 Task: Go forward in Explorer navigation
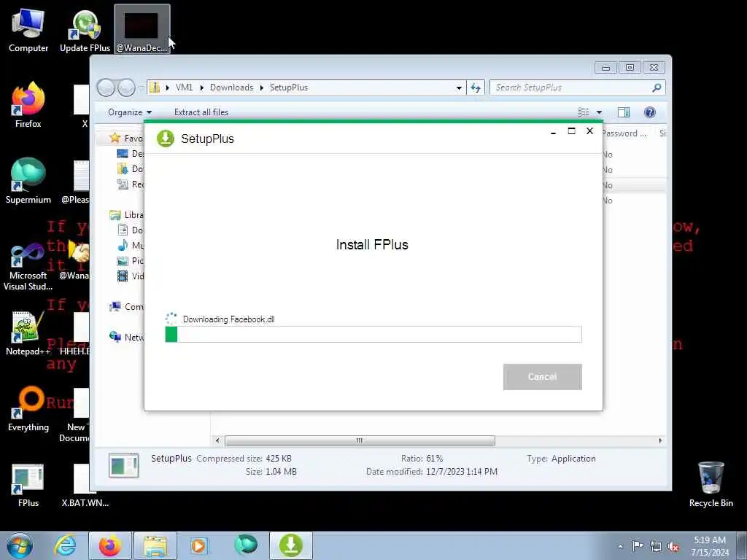tap(126, 87)
